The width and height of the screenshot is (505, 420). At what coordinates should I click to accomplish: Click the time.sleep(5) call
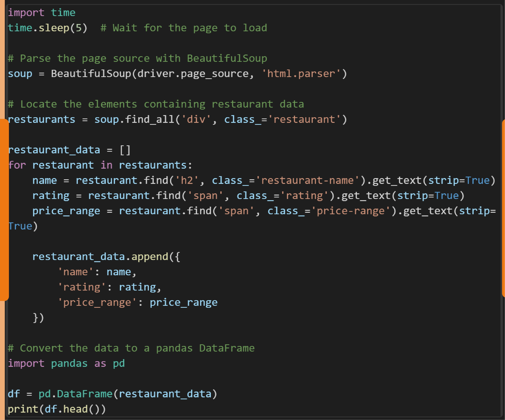pyautogui.click(x=48, y=28)
